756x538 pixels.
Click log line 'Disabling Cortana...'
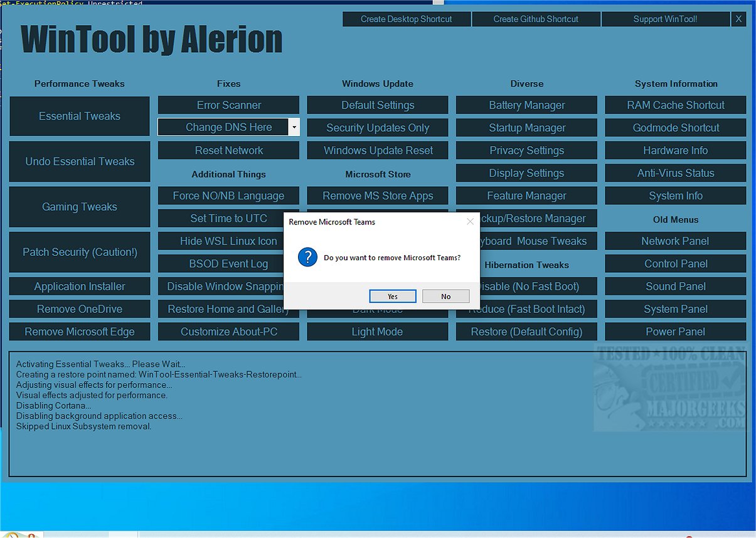pos(53,406)
